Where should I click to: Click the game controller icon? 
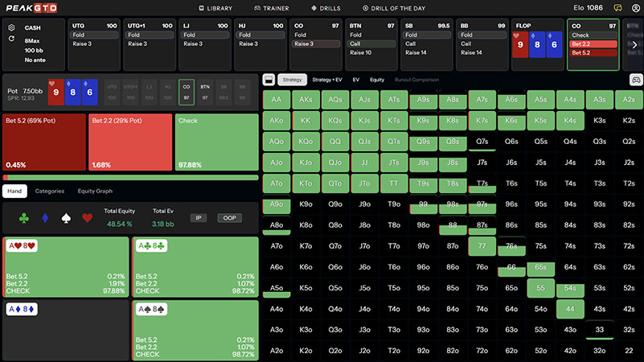point(634,80)
